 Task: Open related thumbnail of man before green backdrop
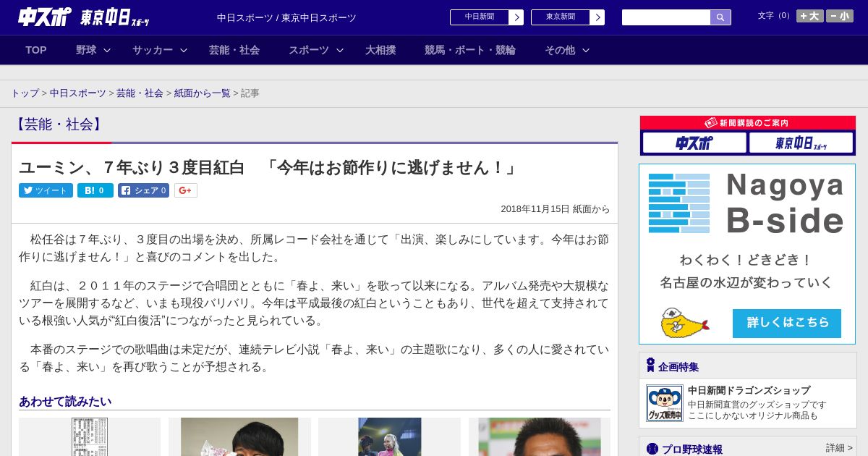coord(539,436)
